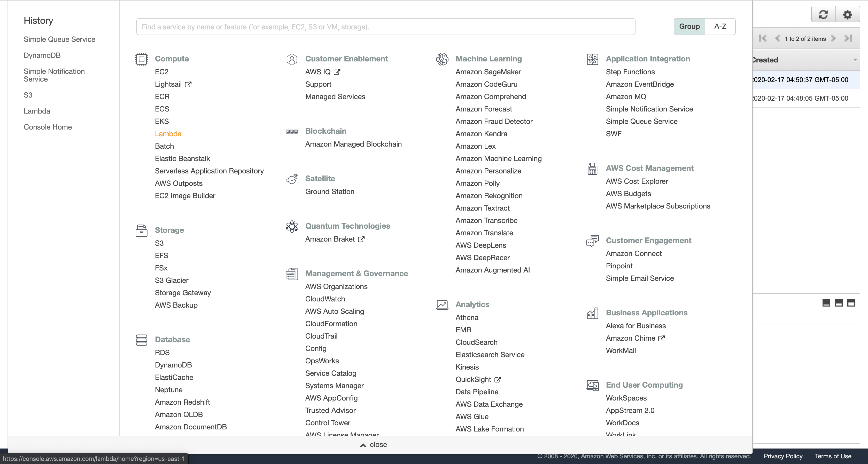Open Privacy Policy footer link
The width and height of the screenshot is (868, 464).
[x=783, y=456]
